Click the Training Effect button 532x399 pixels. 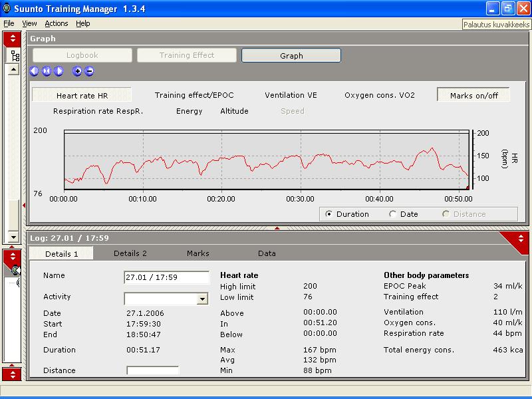tap(187, 55)
